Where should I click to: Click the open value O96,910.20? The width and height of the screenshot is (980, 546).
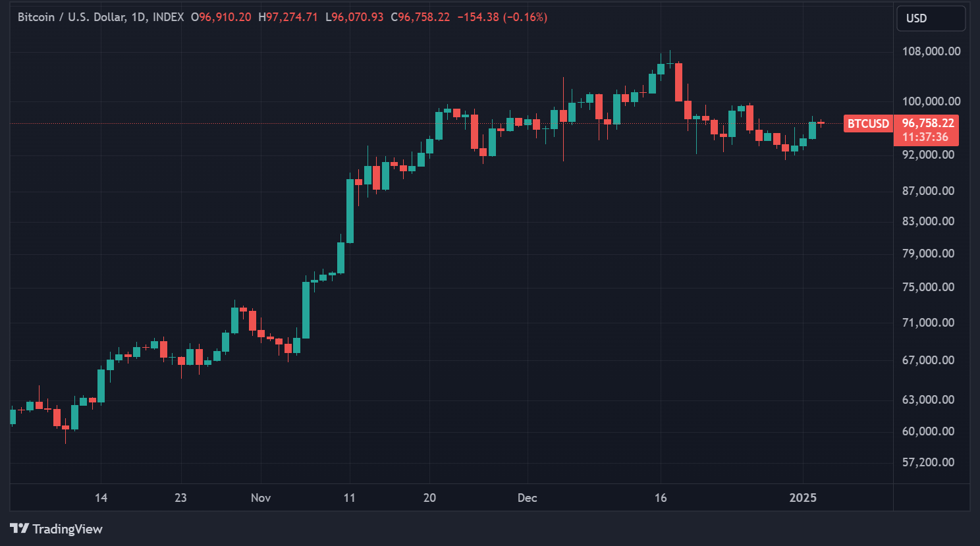pyautogui.click(x=221, y=17)
